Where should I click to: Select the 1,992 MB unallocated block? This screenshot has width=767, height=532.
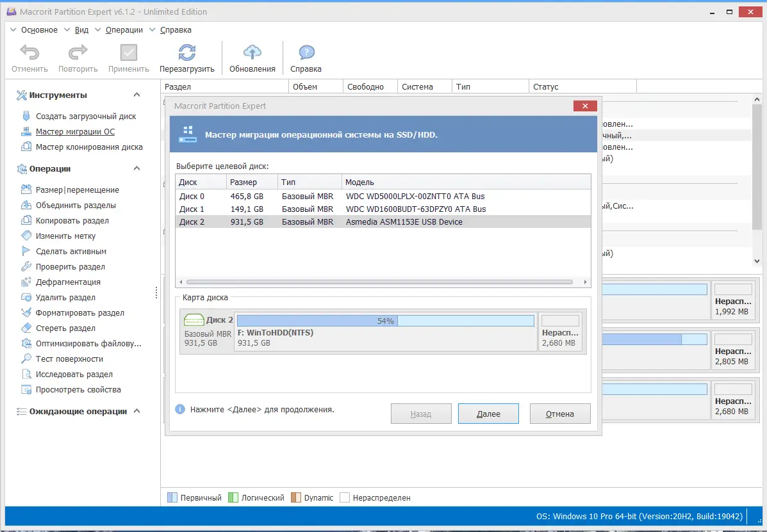733,300
